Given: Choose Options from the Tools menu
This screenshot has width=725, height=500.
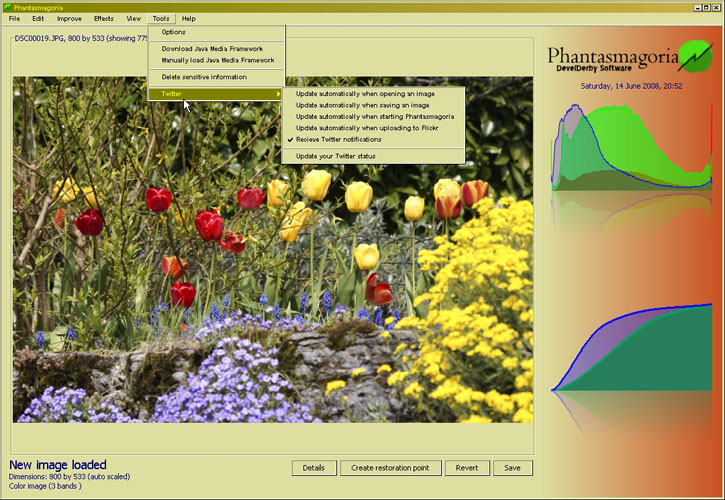Looking at the screenshot, I should coord(174,32).
